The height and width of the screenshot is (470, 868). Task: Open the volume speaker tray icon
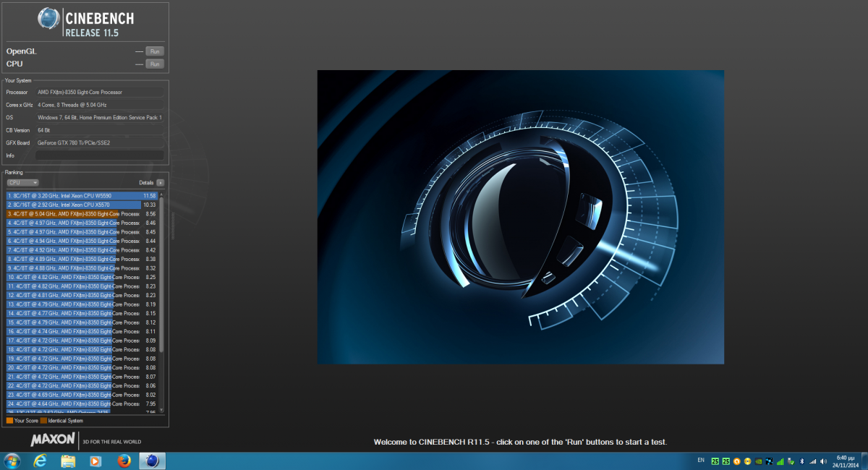pos(823,461)
